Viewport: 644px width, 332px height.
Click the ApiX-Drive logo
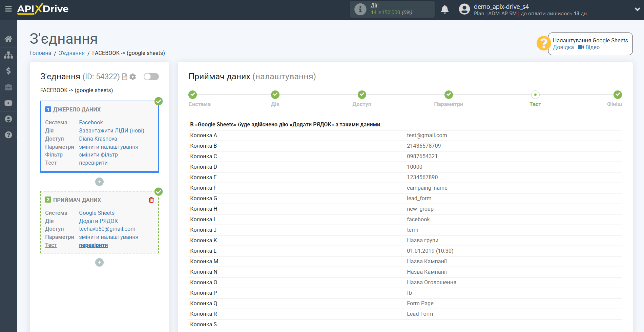(43, 9)
